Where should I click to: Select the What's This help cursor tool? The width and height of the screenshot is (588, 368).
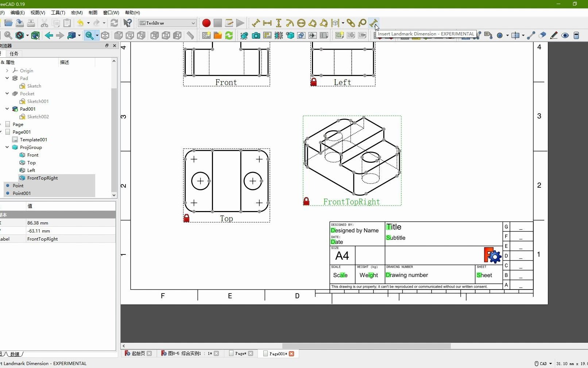pyautogui.click(x=127, y=23)
